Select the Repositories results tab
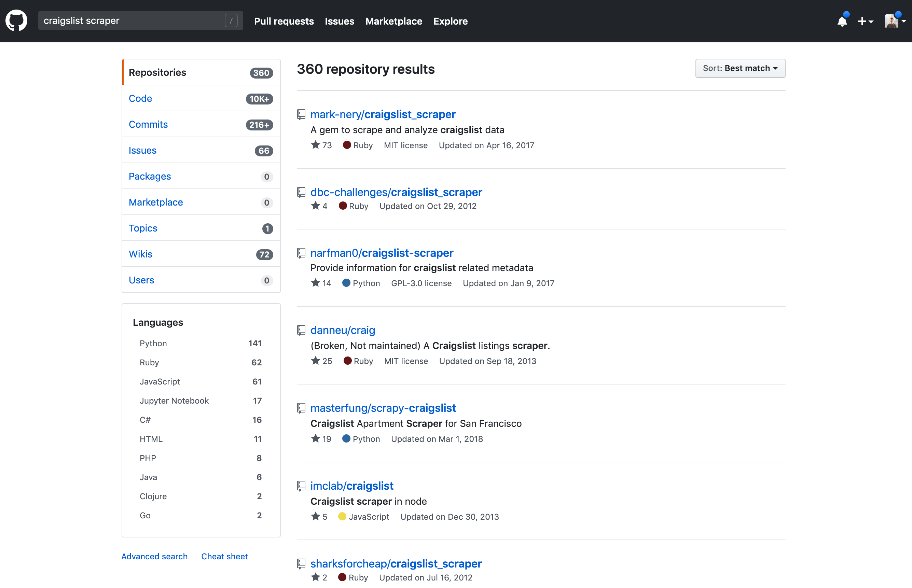 click(x=201, y=72)
